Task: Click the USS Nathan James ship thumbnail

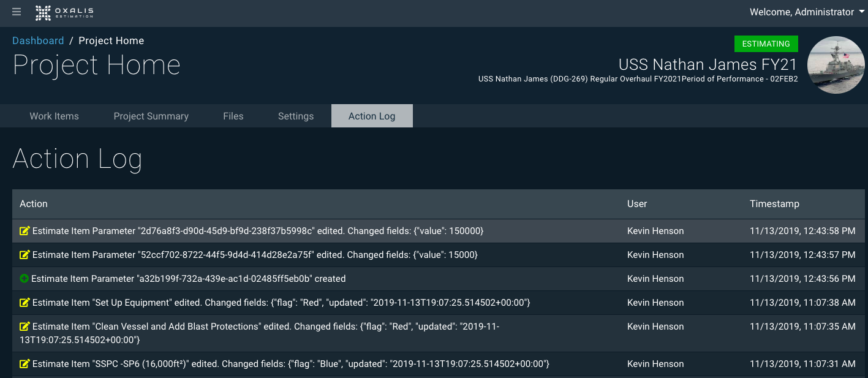Action: coord(836,65)
